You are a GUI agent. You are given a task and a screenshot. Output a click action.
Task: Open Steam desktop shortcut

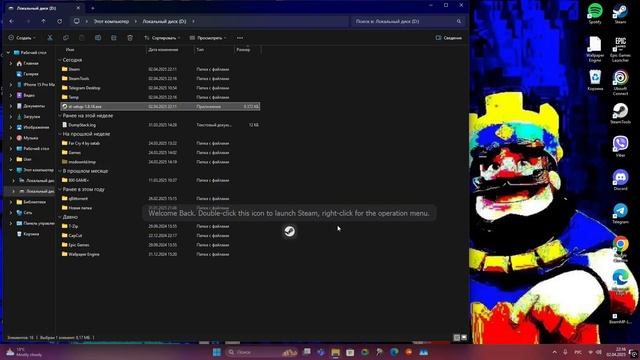click(620, 13)
